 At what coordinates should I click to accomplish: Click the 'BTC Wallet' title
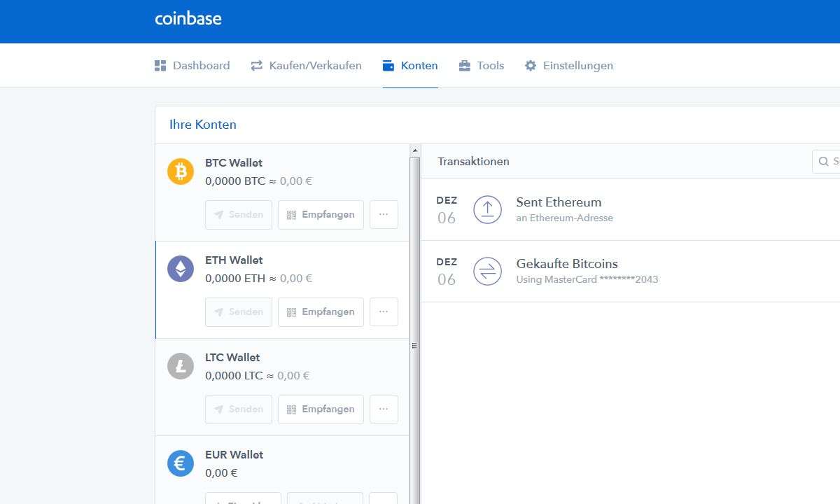(234, 163)
